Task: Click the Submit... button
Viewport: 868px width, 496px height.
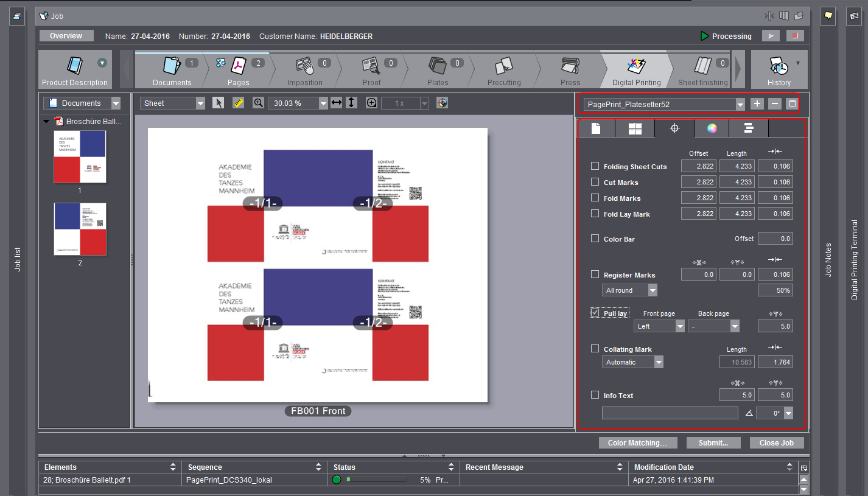Action: pyautogui.click(x=713, y=443)
